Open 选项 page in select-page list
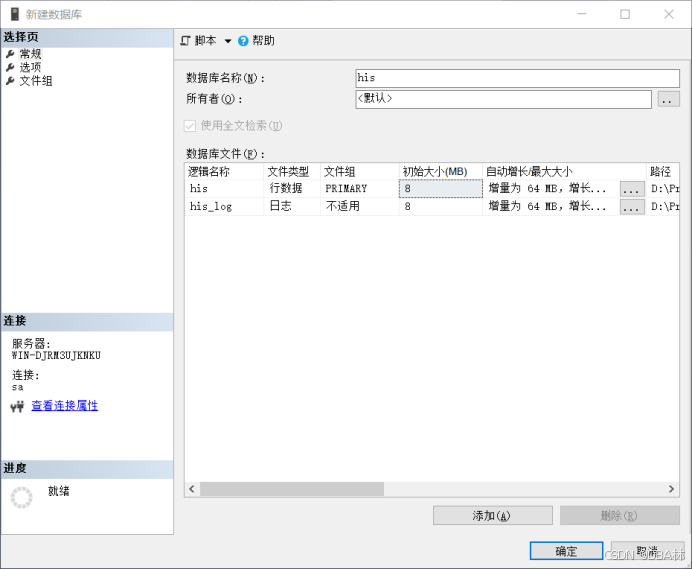Viewport: 693px width, 569px height. point(30,67)
